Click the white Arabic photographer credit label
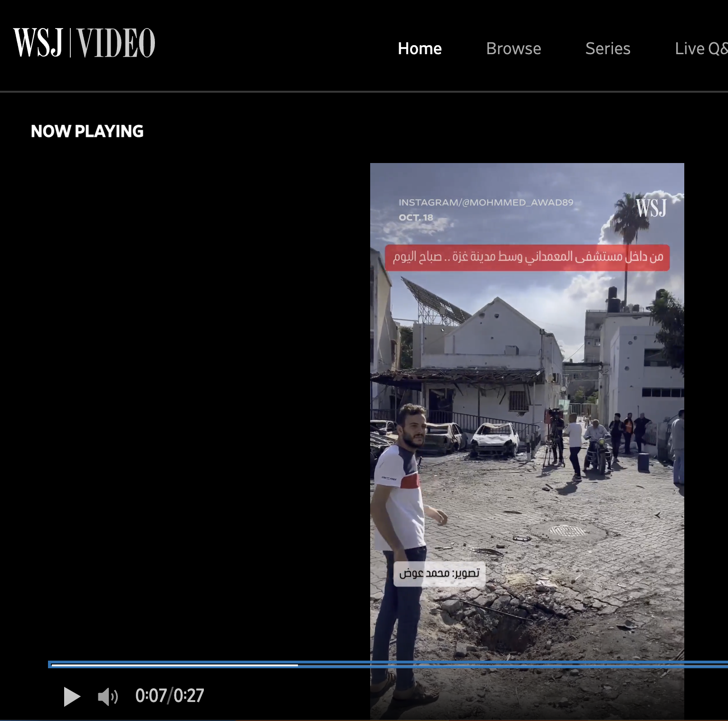728x721 pixels. (439, 574)
